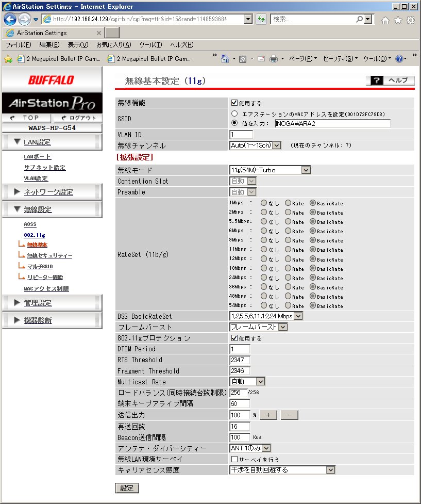Screen dimensions: 421x504
Task: Open the ファイル(F) menu
Action: (18, 45)
